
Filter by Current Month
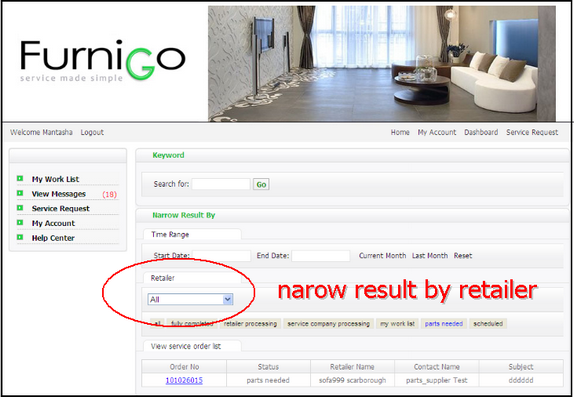pyautogui.click(x=382, y=256)
